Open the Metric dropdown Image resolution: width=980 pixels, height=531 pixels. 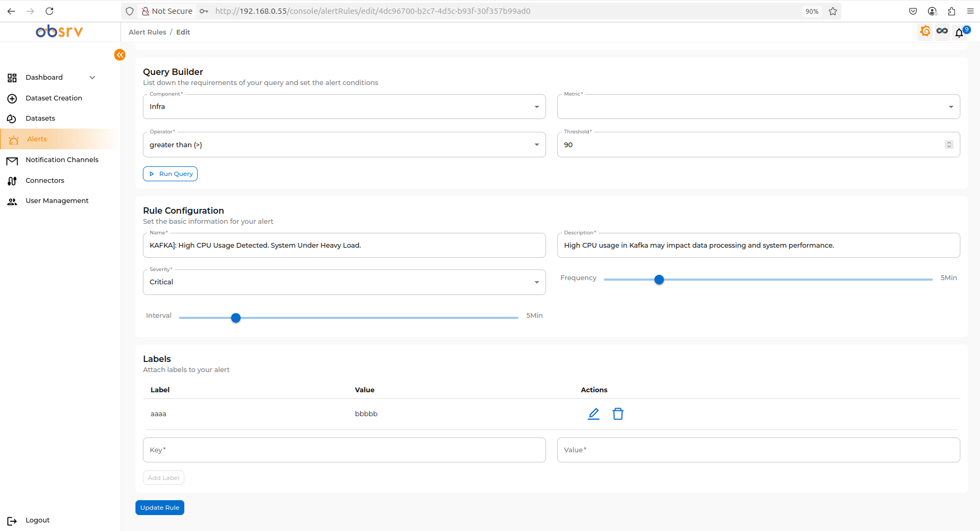pos(759,107)
